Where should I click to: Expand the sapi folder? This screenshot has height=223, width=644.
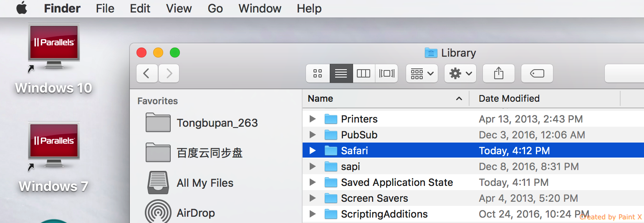[312, 167]
